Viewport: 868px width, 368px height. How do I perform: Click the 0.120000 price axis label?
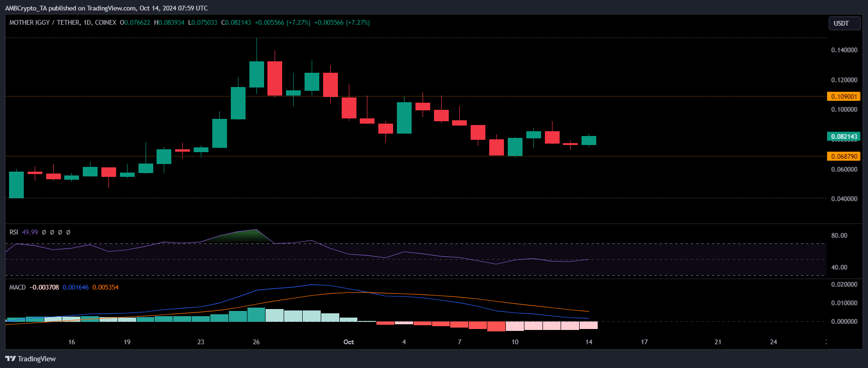(844, 80)
